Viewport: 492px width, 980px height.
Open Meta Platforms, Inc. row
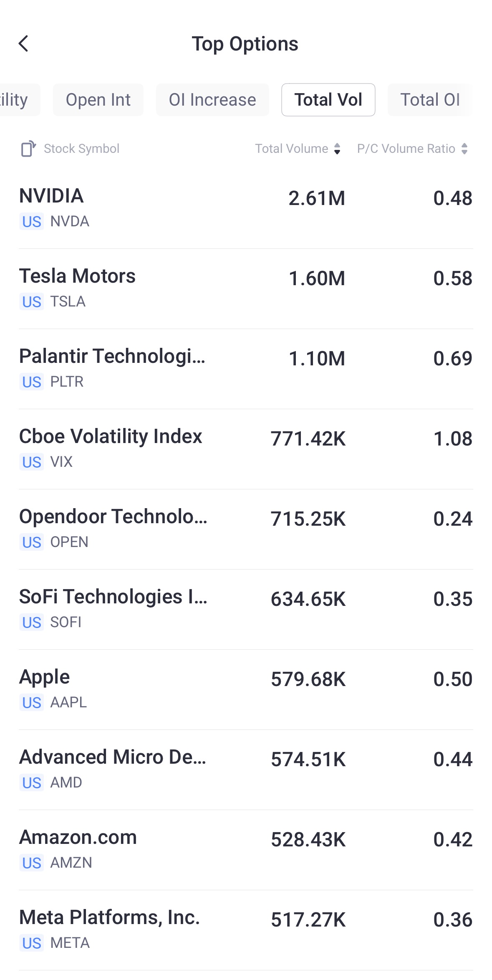coord(246,929)
